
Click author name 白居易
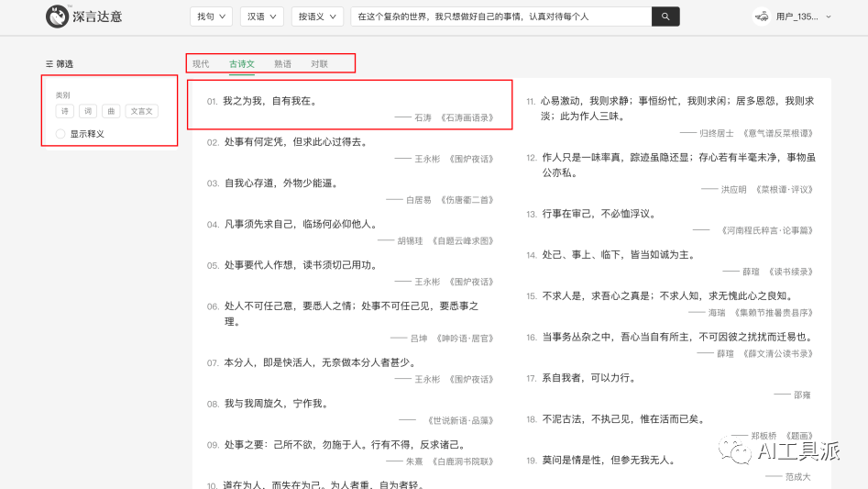click(x=419, y=200)
